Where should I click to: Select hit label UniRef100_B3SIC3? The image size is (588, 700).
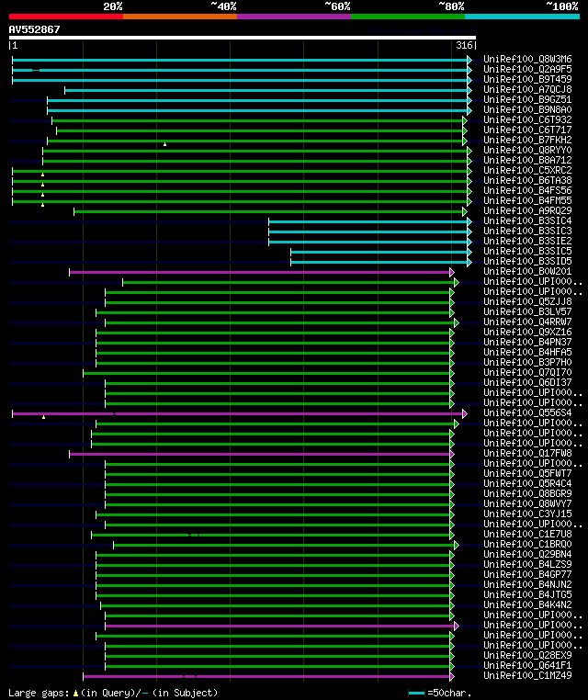tap(527, 231)
